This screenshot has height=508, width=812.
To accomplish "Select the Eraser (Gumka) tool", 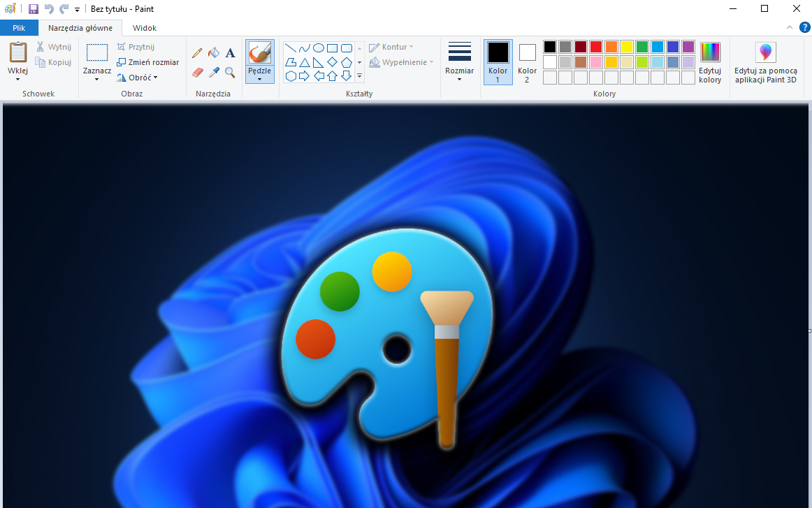I will point(197,73).
